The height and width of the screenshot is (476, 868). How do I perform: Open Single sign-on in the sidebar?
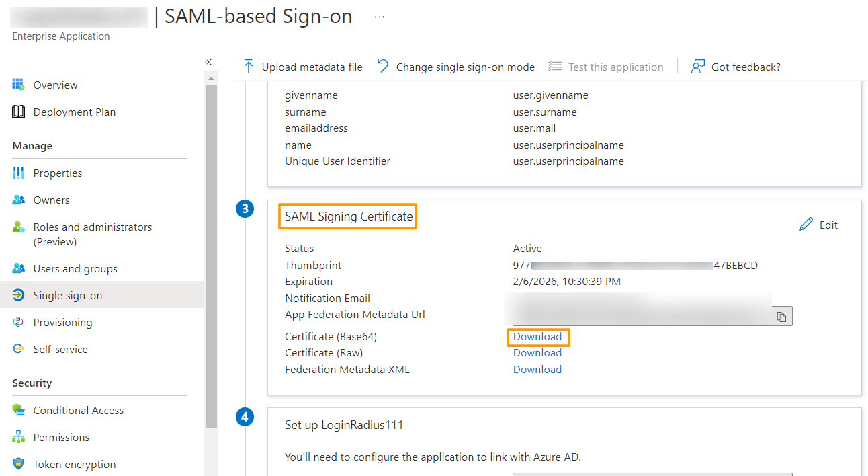pyautogui.click(x=68, y=295)
